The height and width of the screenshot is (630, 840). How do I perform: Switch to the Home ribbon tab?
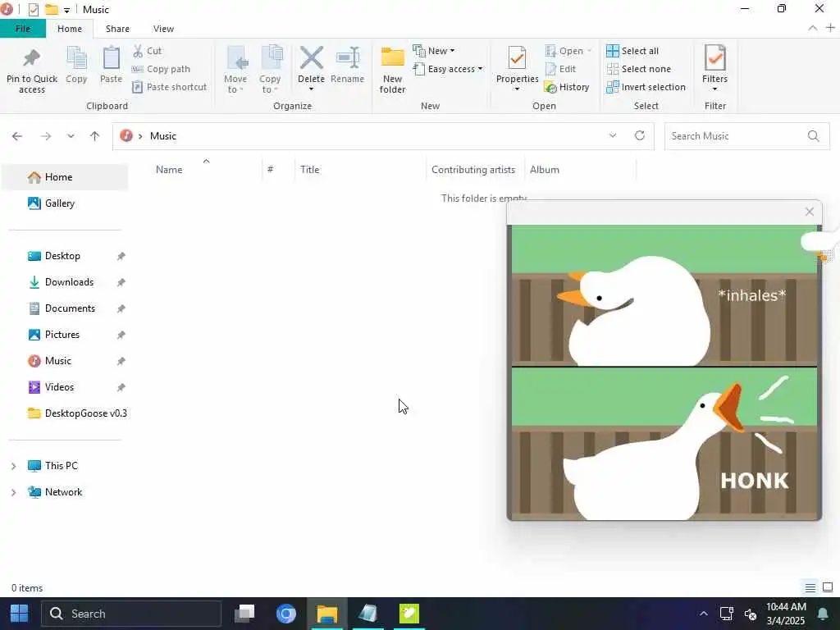[x=70, y=29]
